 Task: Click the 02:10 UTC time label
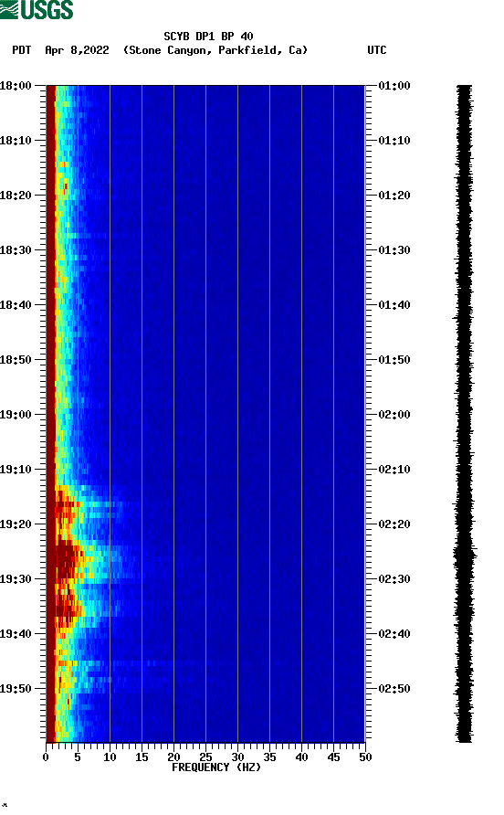click(394, 470)
